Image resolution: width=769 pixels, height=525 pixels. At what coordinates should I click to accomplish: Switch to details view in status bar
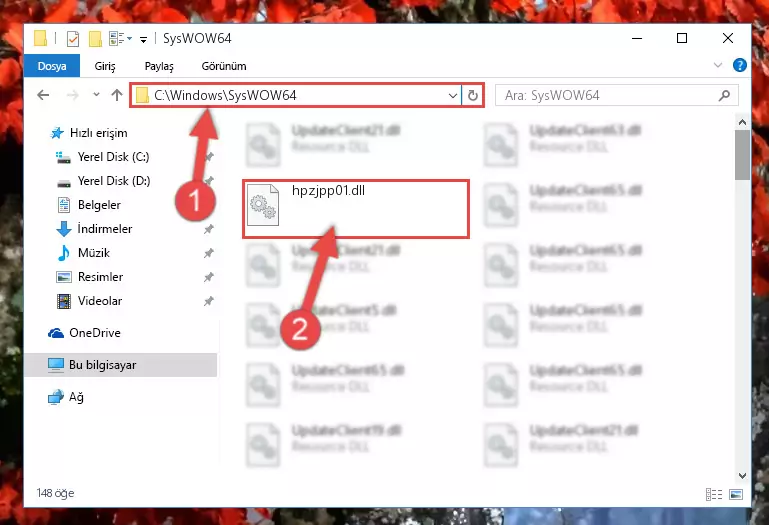[714, 494]
